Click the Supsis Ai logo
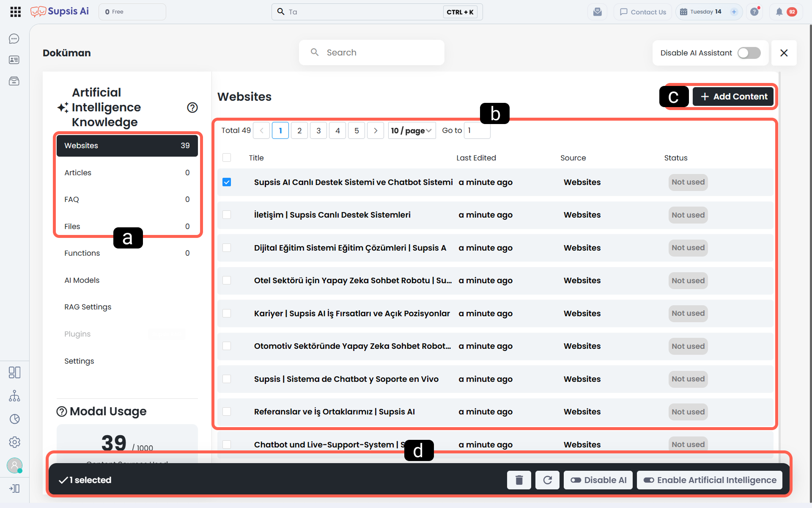812x508 pixels. [x=60, y=11]
